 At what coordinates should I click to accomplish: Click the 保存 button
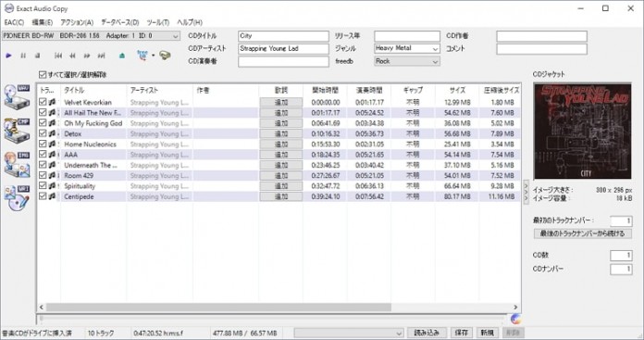pyautogui.click(x=461, y=333)
